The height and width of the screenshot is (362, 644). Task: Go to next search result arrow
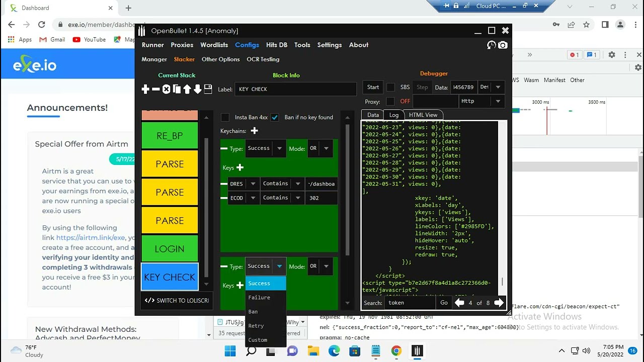click(x=499, y=303)
